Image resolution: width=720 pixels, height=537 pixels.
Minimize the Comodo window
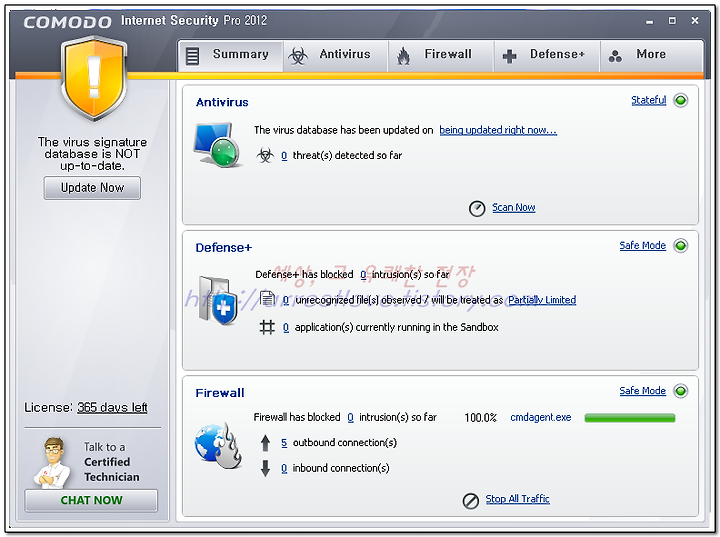point(649,21)
